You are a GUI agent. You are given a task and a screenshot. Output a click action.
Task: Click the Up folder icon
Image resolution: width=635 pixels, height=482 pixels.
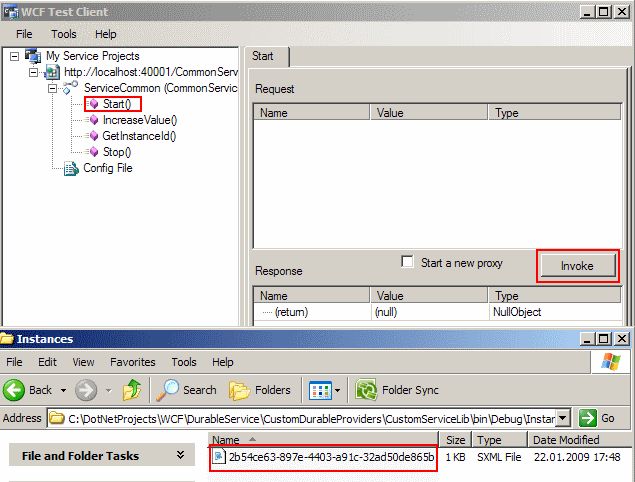[x=133, y=390]
